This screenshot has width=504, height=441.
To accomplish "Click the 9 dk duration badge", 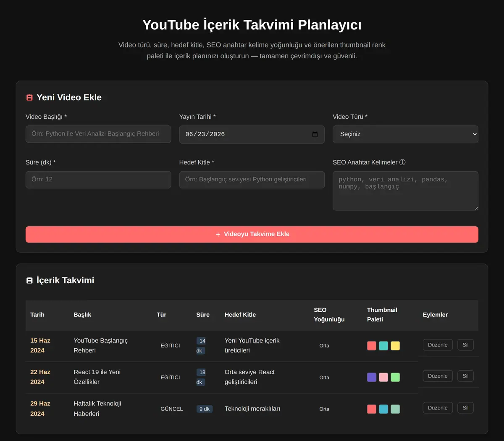I will (x=205, y=409).
